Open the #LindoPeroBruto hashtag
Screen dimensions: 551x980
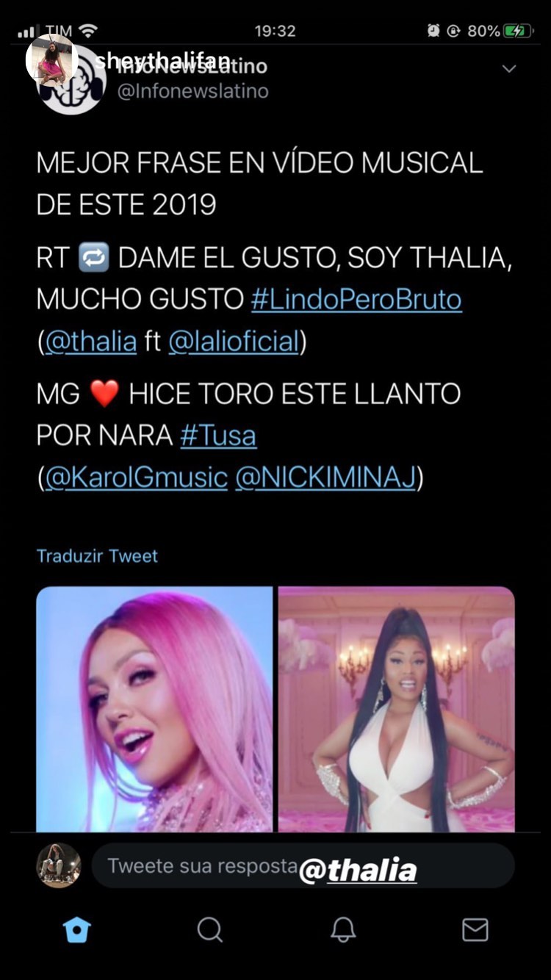point(356,300)
